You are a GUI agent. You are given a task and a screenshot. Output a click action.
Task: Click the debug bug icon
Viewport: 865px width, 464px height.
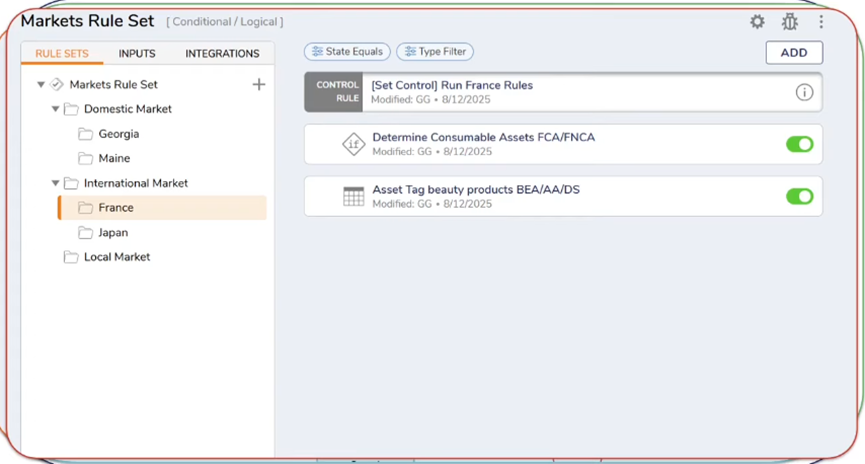click(789, 22)
